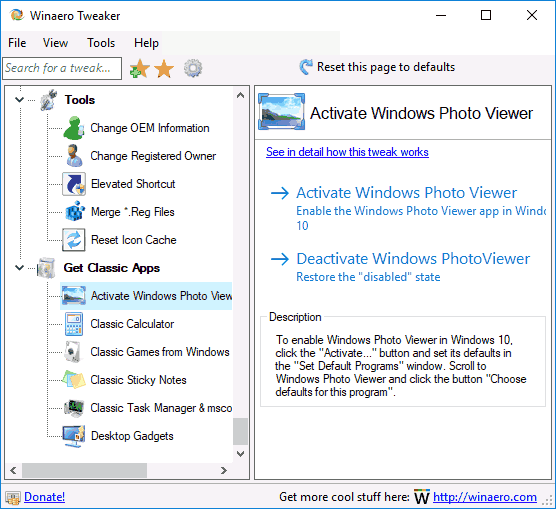556x509 pixels.
Task: Click the tree horizontal scrollbar right arrow
Action: pos(223,470)
